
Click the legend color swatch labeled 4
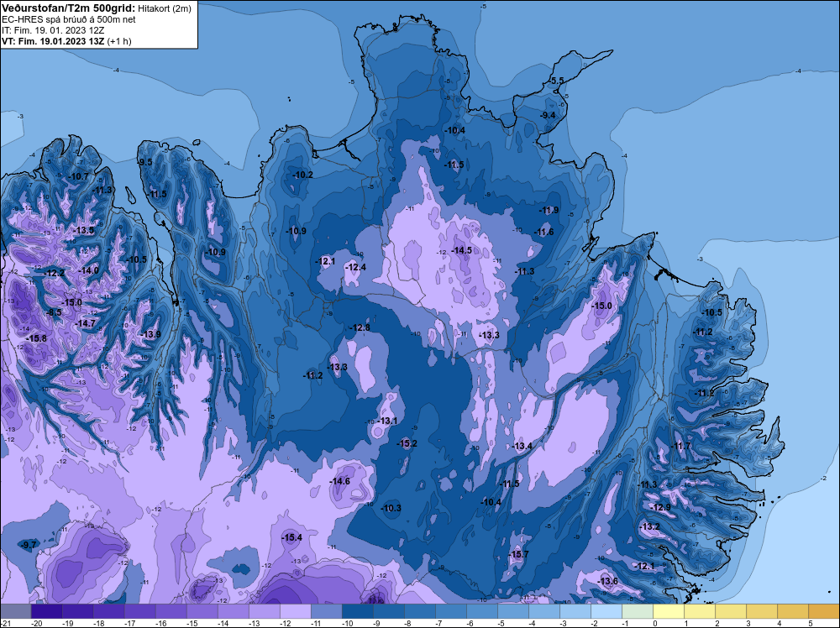793,611
